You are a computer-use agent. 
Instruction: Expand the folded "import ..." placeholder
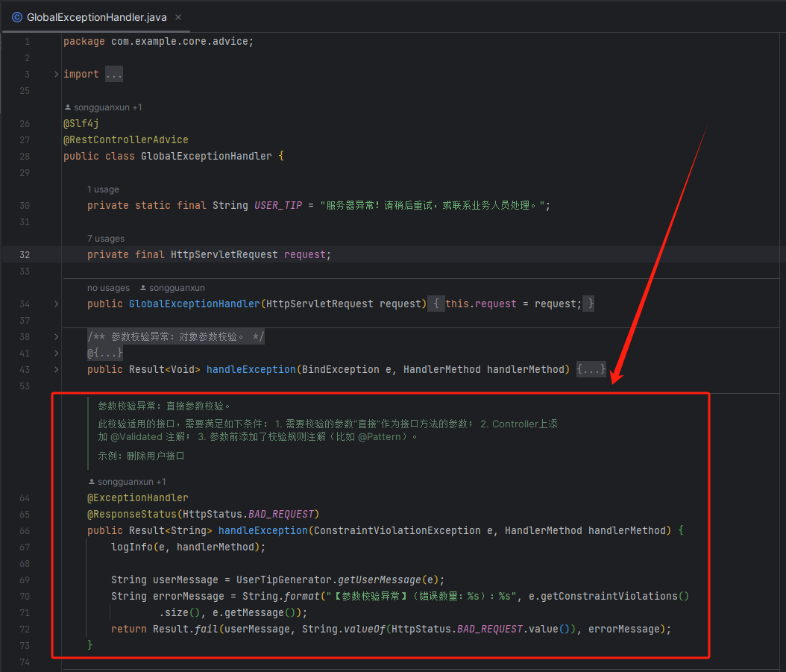pos(114,74)
